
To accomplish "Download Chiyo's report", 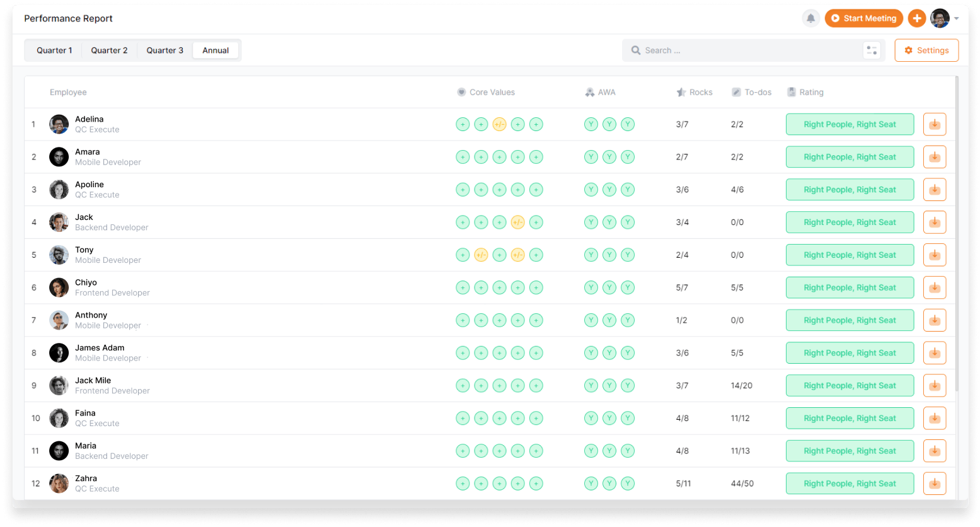I will point(935,287).
